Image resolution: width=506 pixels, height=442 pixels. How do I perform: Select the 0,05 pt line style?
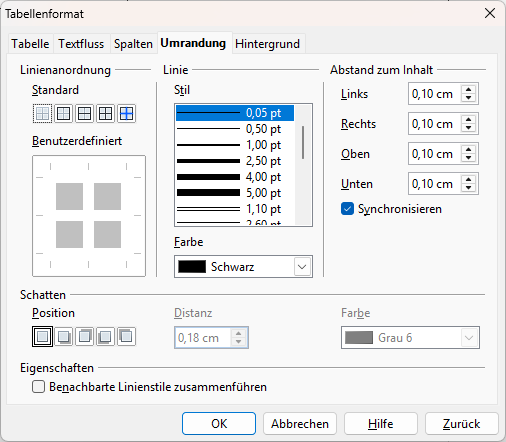pyautogui.click(x=235, y=113)
